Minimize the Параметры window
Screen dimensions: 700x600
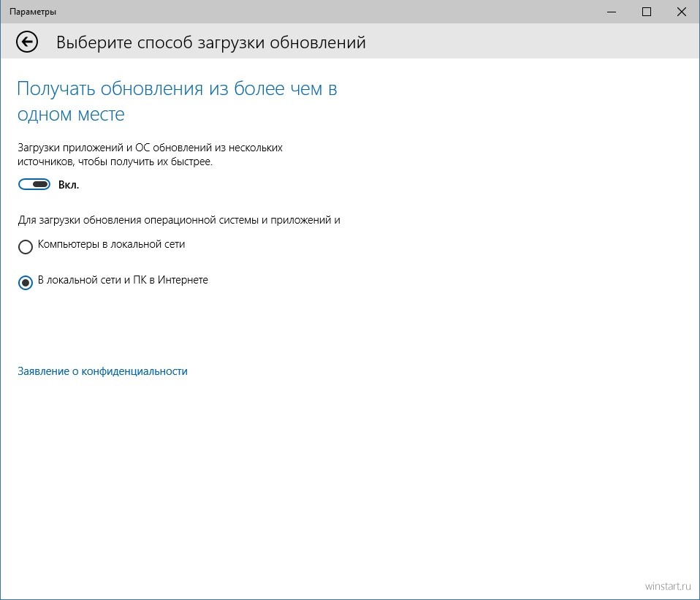point(612,12)
